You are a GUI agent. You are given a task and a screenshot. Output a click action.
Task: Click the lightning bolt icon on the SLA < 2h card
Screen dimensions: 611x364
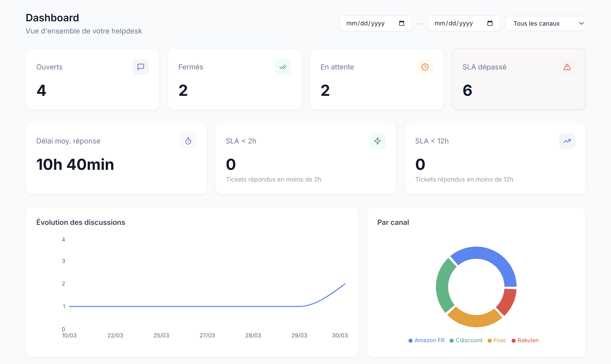(378, 141)
